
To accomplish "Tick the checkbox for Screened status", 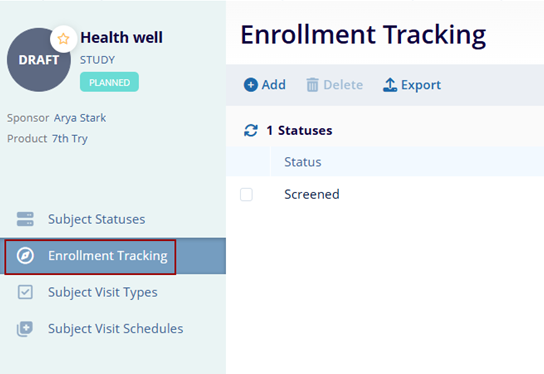I will click(x=246, y=194).
